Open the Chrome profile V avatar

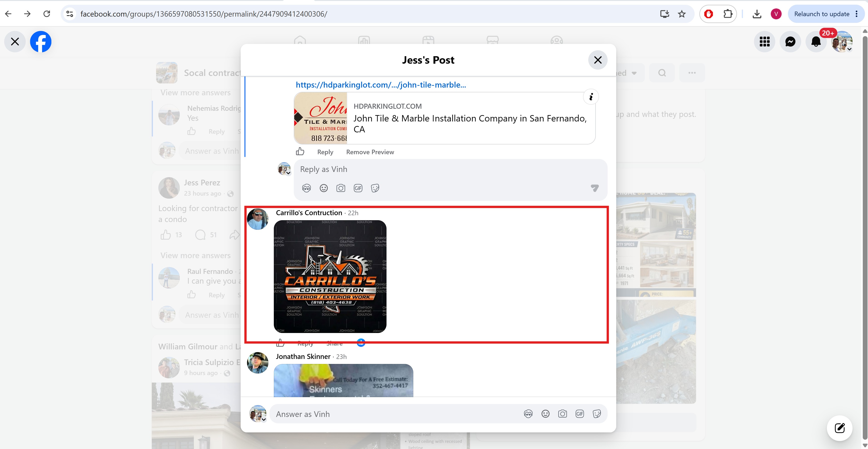pos(776,14)
